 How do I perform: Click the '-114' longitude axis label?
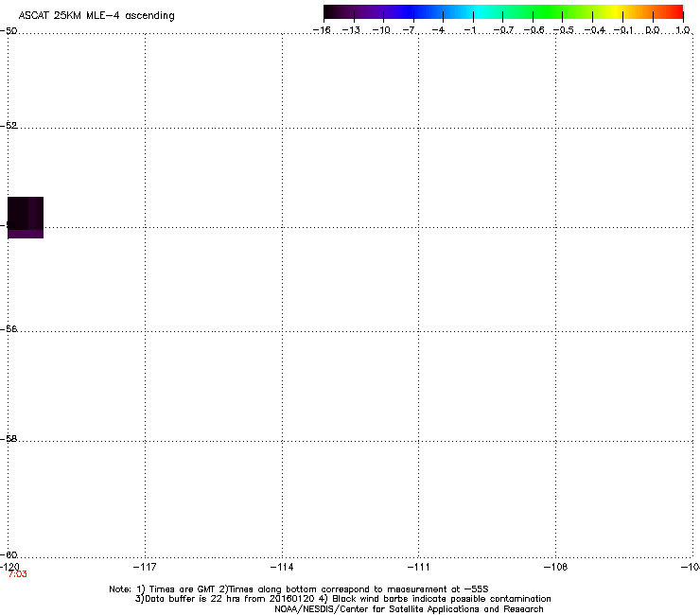(x=282, y=567)
